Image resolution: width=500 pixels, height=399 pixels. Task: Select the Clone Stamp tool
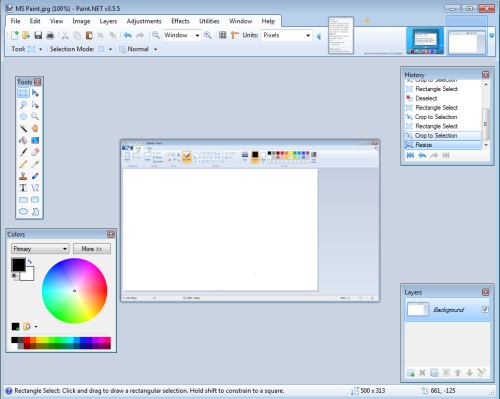(x=23, y=176)
